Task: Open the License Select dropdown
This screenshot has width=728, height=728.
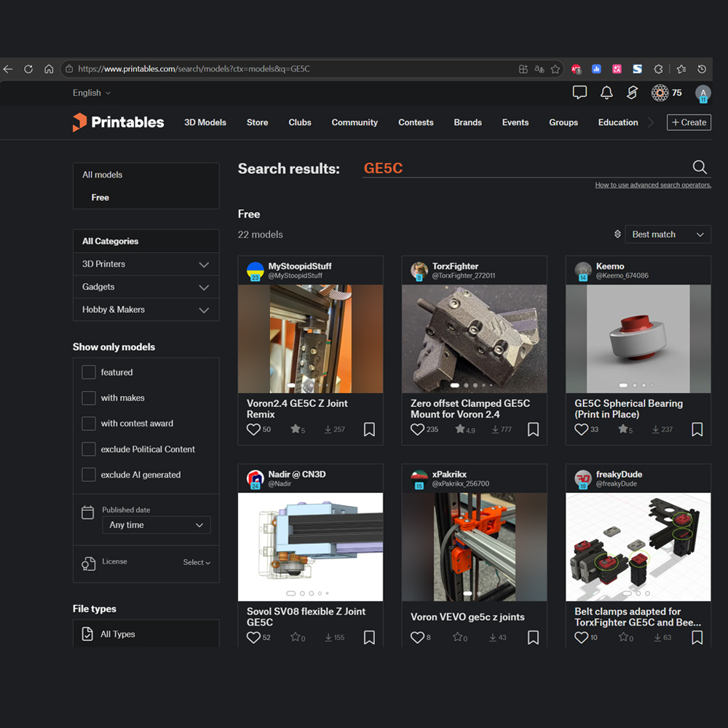Action: (197, 562)
